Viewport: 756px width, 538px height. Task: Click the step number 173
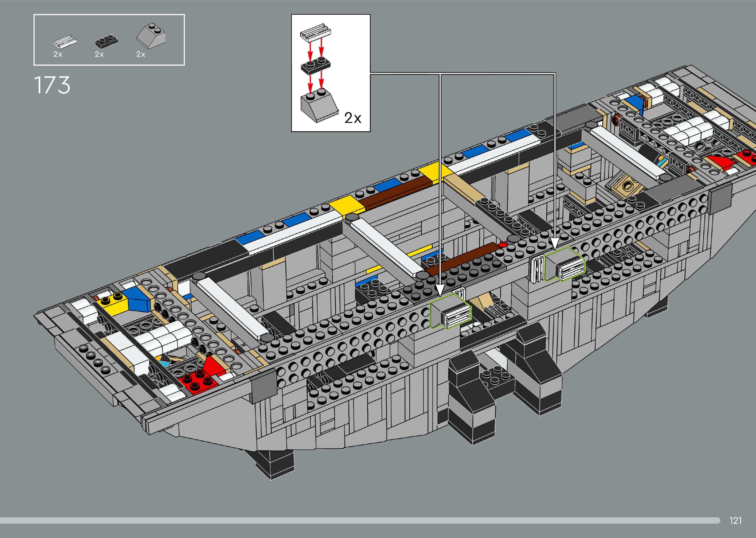pos(52,85)
